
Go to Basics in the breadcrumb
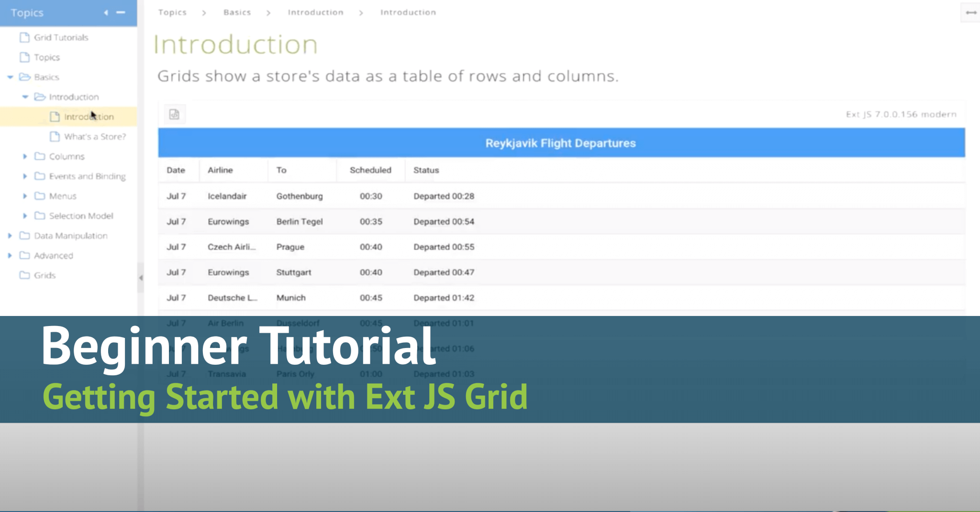coord(237,12)
